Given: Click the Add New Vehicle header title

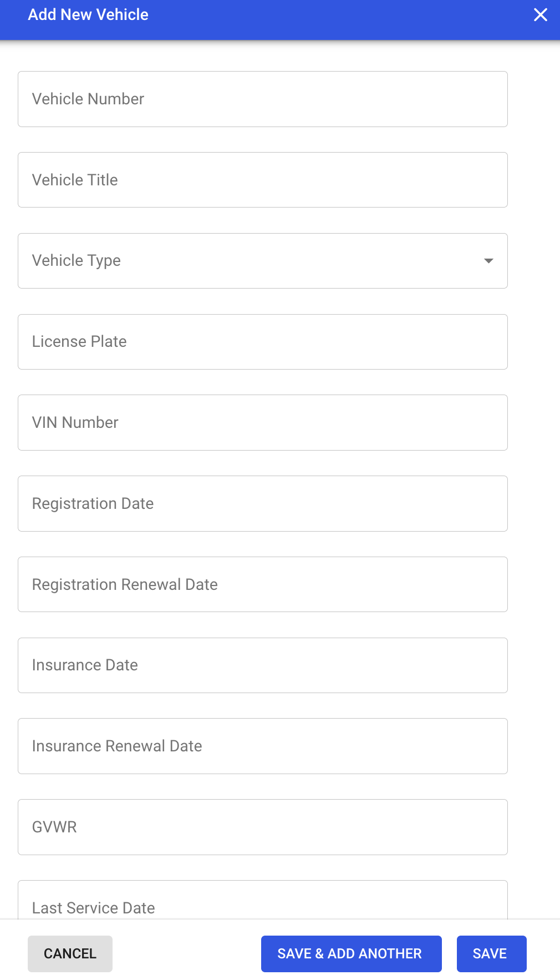Looking at the screenshot, I should 88,15.
